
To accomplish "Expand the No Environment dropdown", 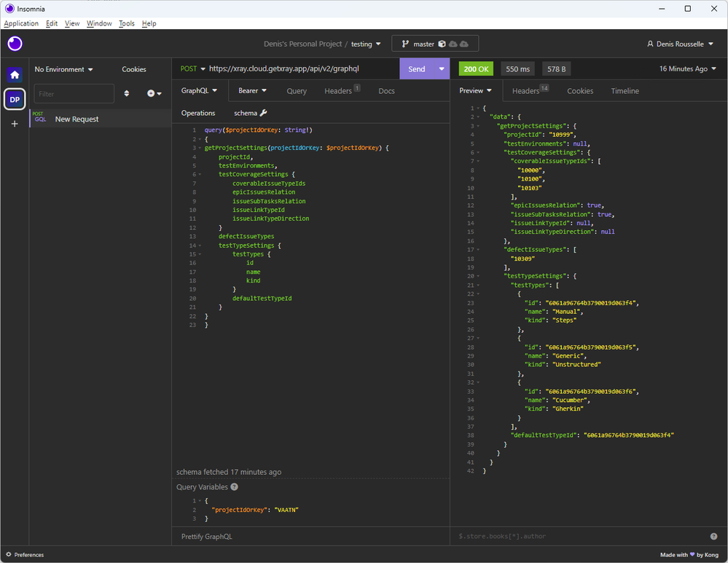I will tap(63, 69).
